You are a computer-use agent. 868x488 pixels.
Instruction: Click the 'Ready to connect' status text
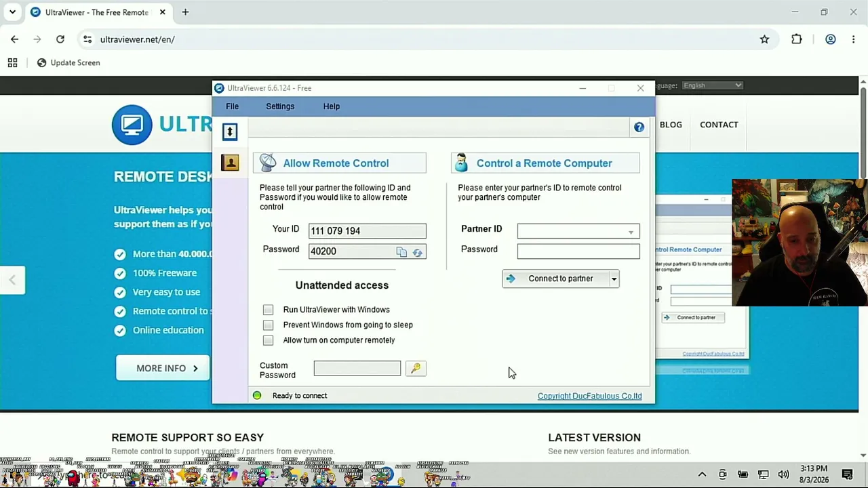click(300, 396)
